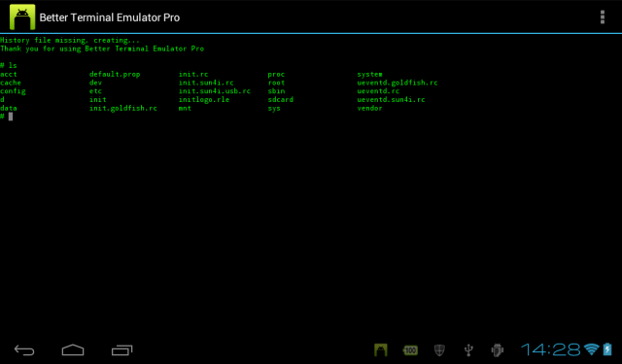Tap the 'sbin' directory entry

(x=276, y=91)
